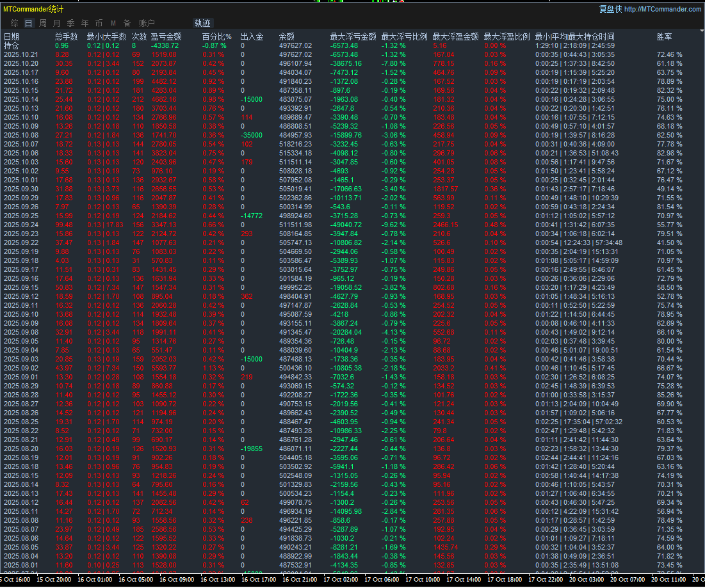Click the 5593.77 profit amount
Viewport: 705px width, 588px height.
[164, 368]
